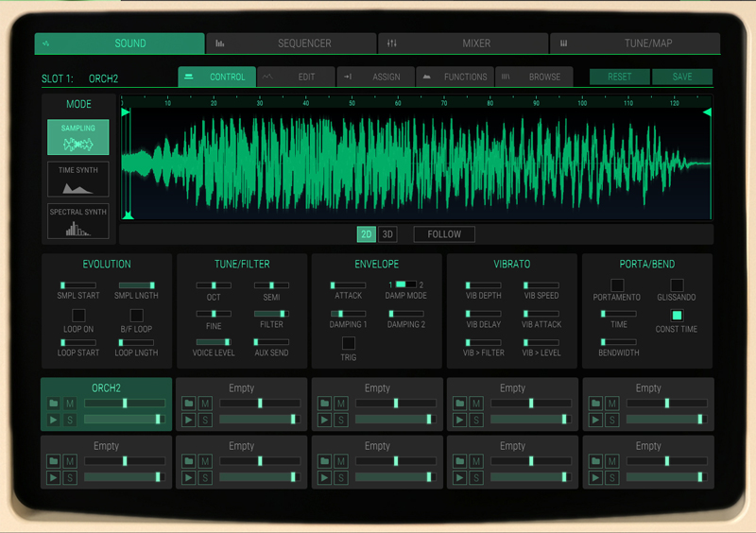
Task: Tick the TRIG checkbox
Action: (x=349, y=343)
